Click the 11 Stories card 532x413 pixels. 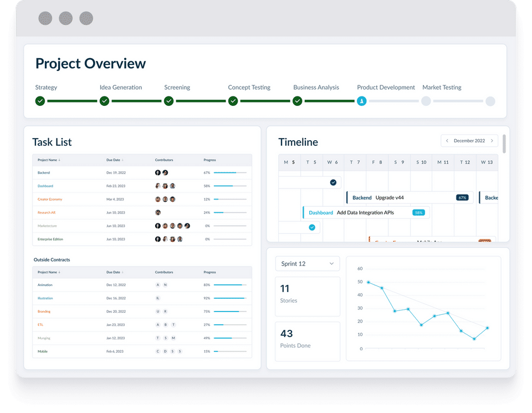point(308,296)
